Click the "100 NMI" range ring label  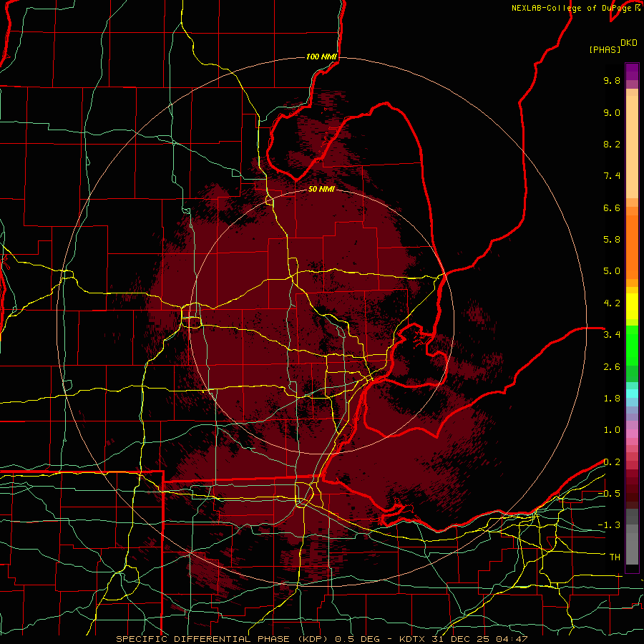pos(321,57)
